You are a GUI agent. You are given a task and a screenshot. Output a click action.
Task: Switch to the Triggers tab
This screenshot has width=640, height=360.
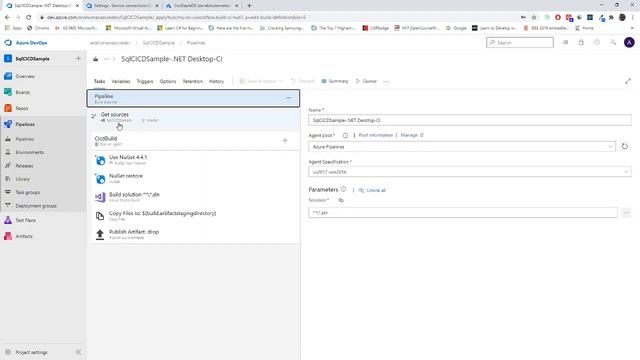tap(144, 81)
